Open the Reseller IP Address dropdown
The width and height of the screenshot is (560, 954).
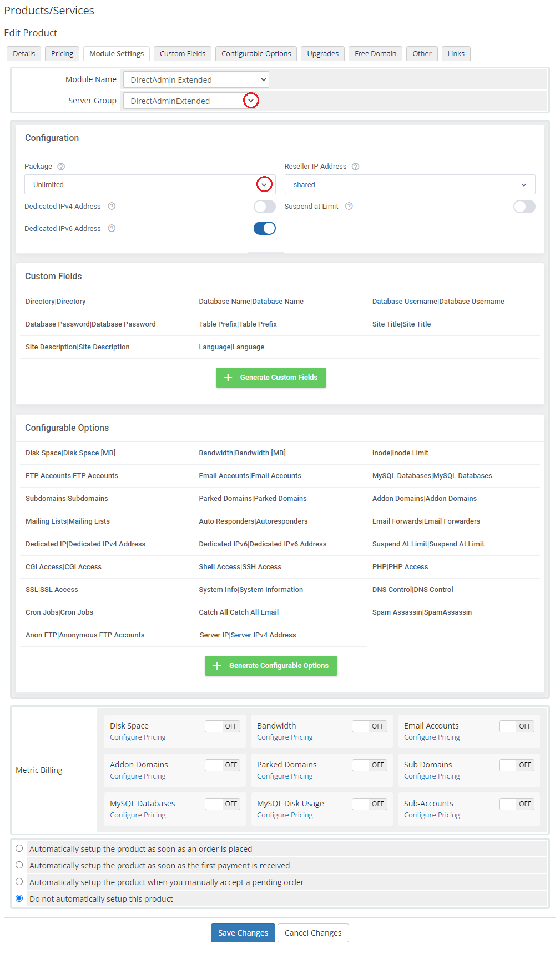pyautogui.click(x=410, y=184)
